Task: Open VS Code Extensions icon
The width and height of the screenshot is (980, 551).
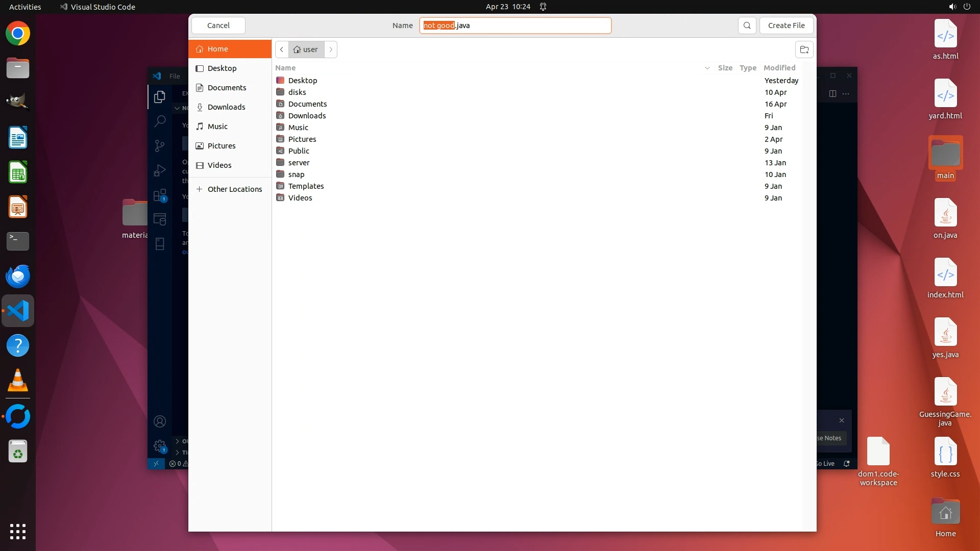Action: click(160, 195)
